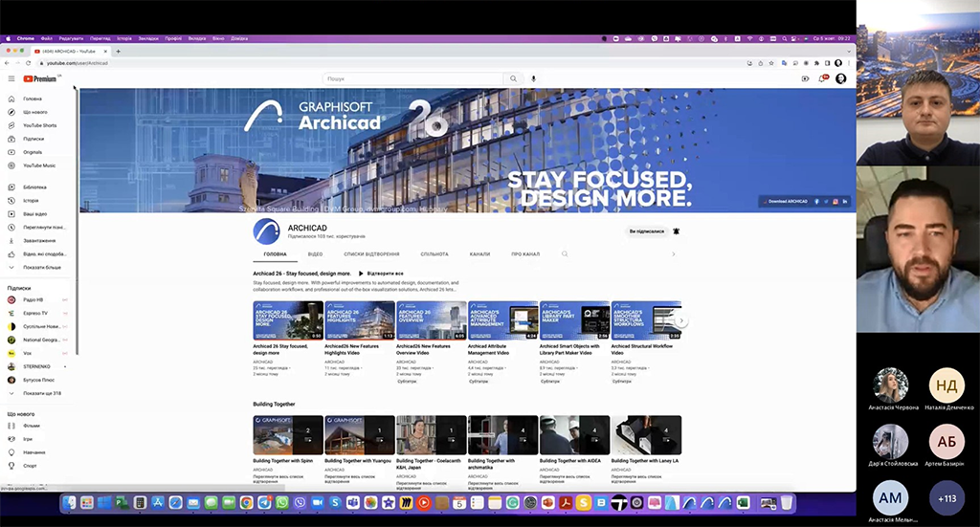Click the Ви підписалися subscribed button

(647, 231)
